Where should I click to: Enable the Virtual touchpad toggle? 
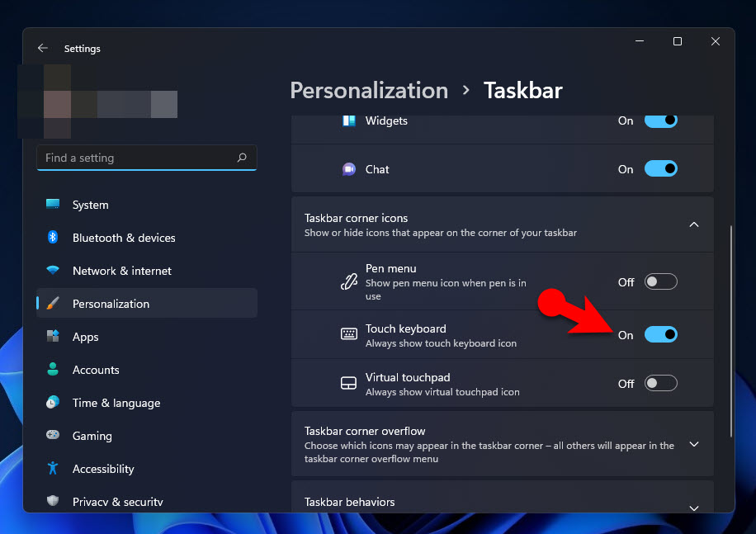coord(660,383)
